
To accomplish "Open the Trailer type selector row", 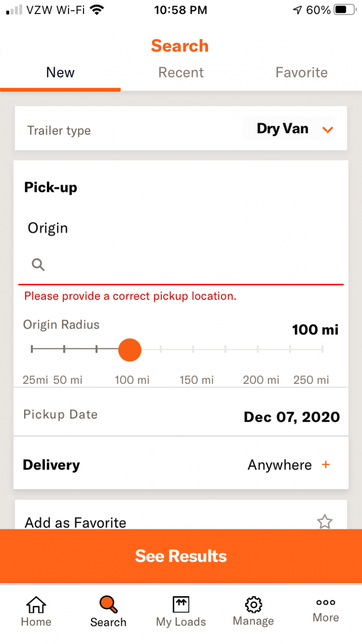I will 181,128.
